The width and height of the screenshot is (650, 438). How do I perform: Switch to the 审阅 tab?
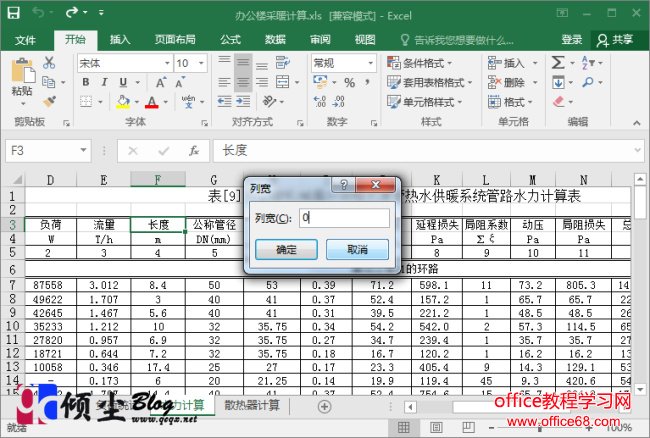(320, 40)
